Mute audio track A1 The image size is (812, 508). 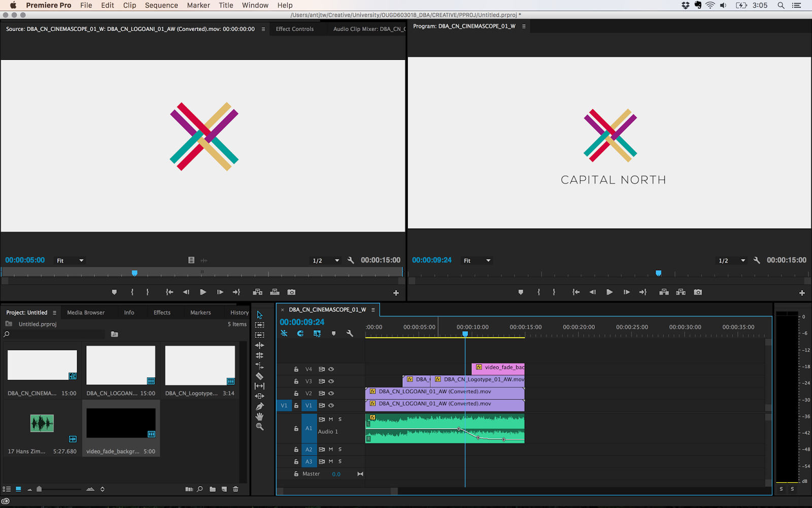pos(331,420)
